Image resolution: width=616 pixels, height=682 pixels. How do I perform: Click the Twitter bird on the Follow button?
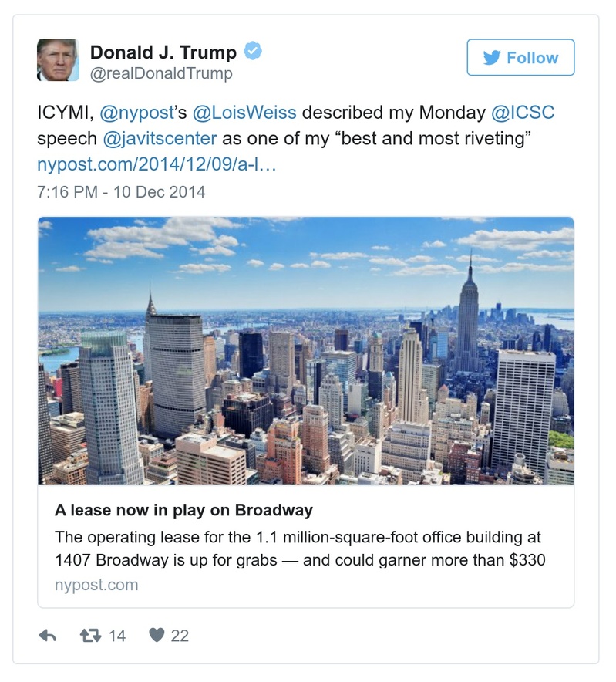tap(490, 57)
